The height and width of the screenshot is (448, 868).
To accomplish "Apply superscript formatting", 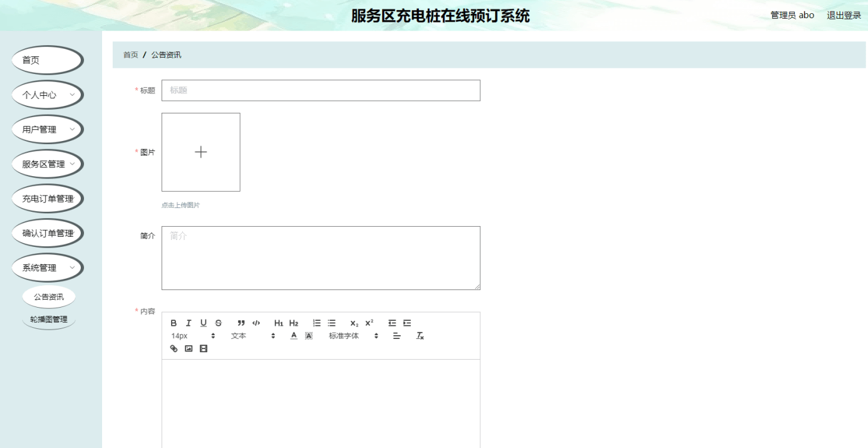I will 368,323.
